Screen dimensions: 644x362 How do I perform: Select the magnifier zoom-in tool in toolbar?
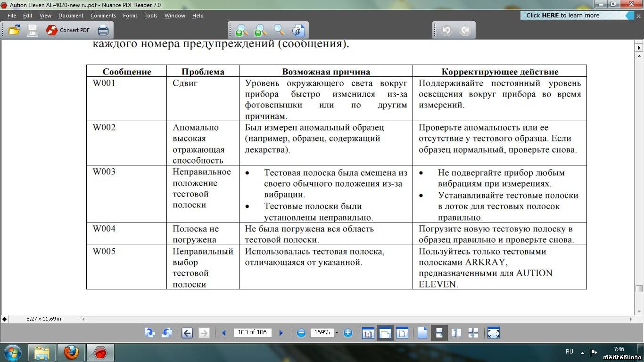[241, 30]
